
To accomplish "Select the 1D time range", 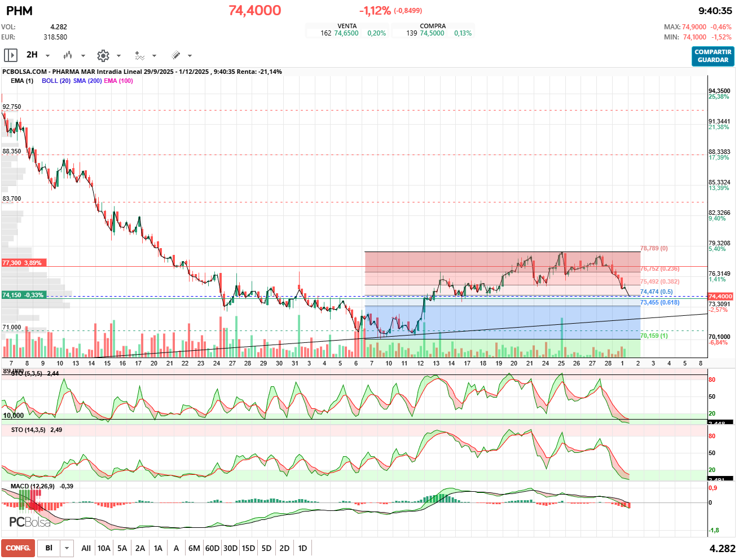I will [x=302, y=548].
